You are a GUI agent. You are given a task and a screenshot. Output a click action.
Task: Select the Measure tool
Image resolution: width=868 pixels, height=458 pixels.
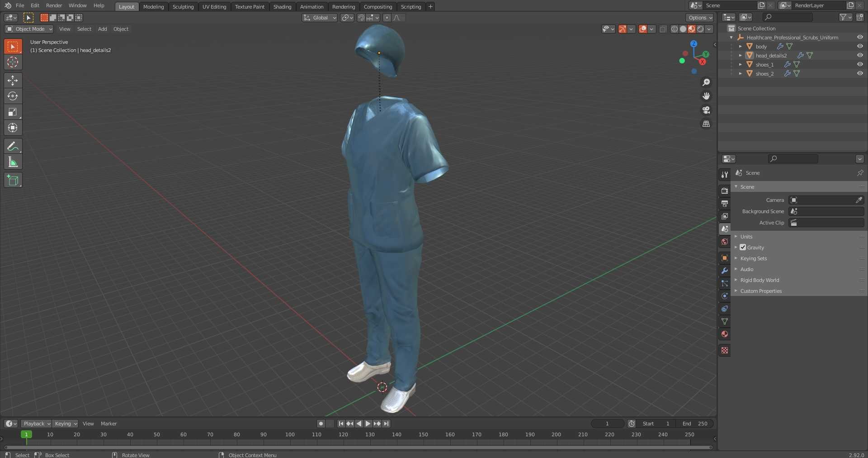(x=13, y=162)
